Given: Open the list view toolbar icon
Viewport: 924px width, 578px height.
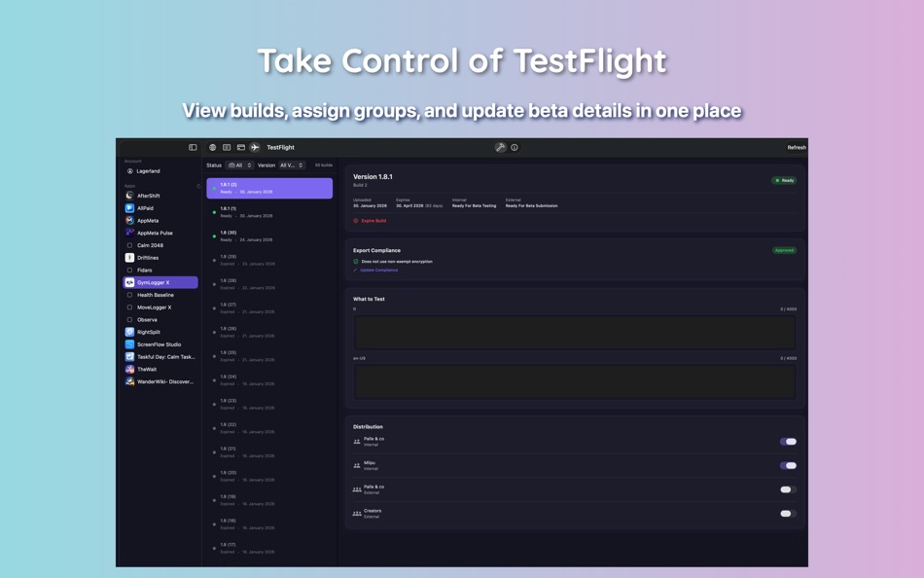Looking at the screenshot, I should (x=227, y=148).
